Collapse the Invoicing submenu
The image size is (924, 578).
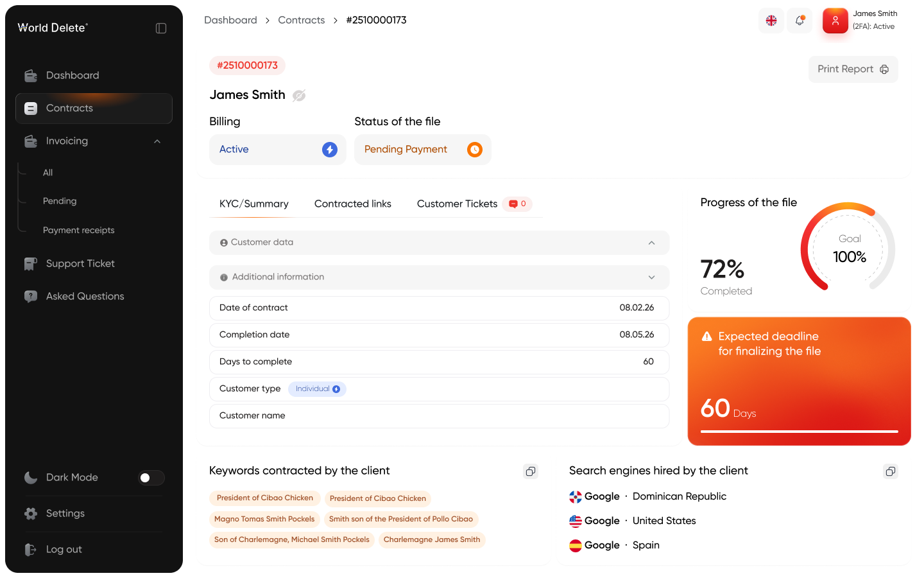click(x=157, y=141)
